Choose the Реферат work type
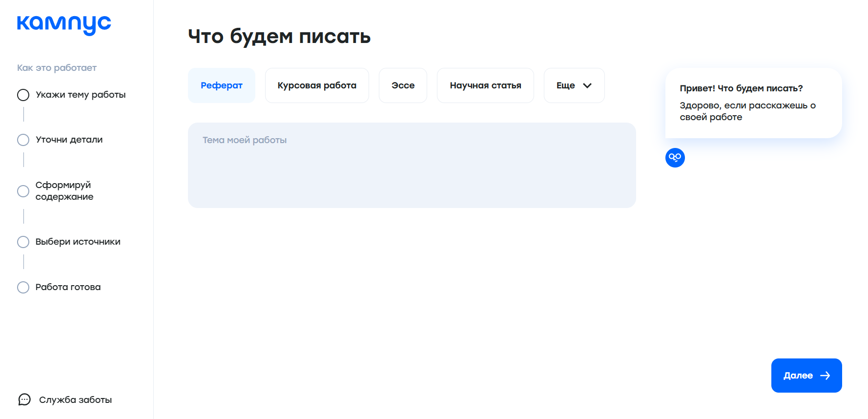The height and width of the screenshot is (419, 868). click(x=221, y=85)
